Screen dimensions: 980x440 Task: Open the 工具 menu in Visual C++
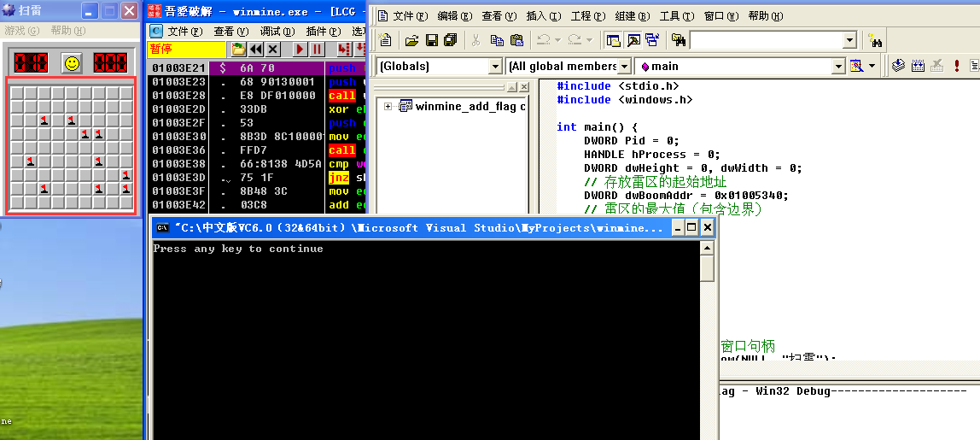(x=677, y=16)
